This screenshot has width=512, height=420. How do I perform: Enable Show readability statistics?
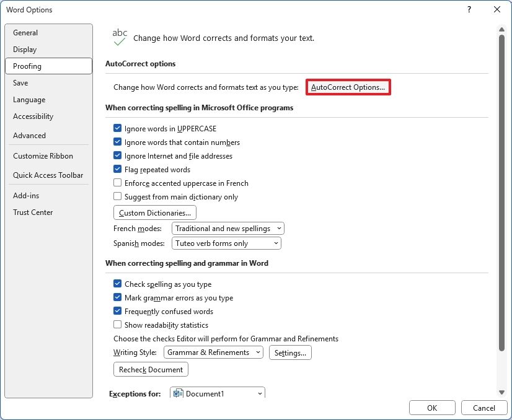pyautogui.click(x=118, y=325)
